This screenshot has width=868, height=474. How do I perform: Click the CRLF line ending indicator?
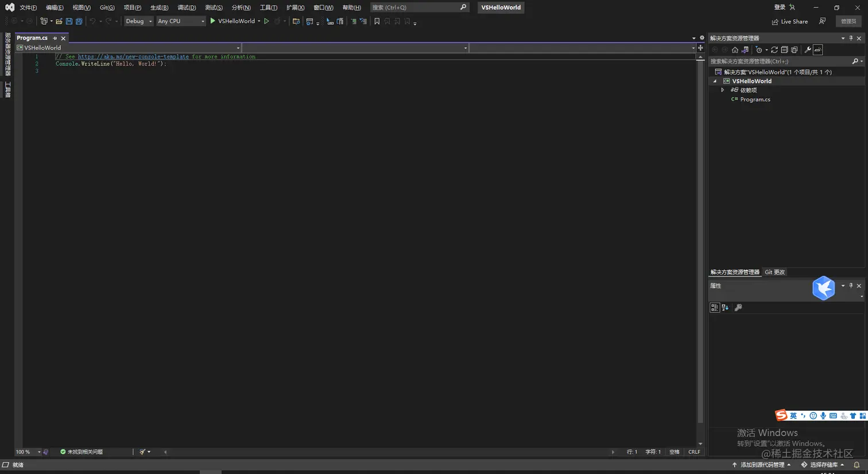click(x=694, y=452)
